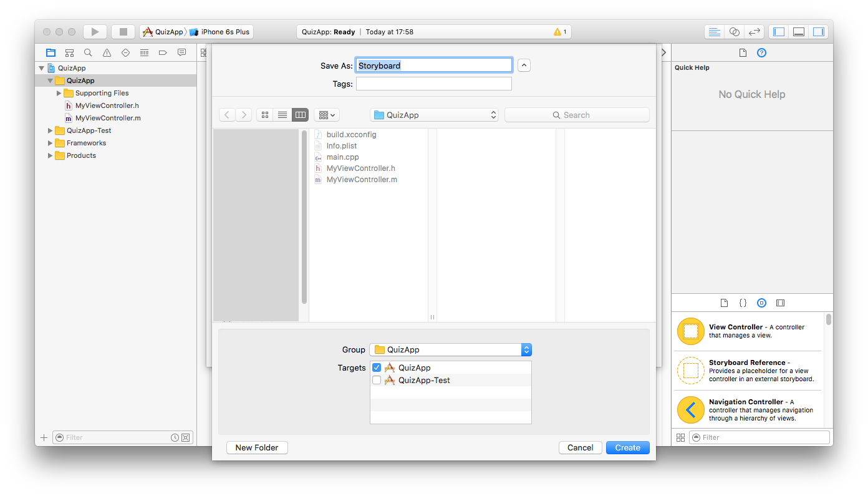
Task: Switch to the Assistant editor
Action: tap(735, 32)
